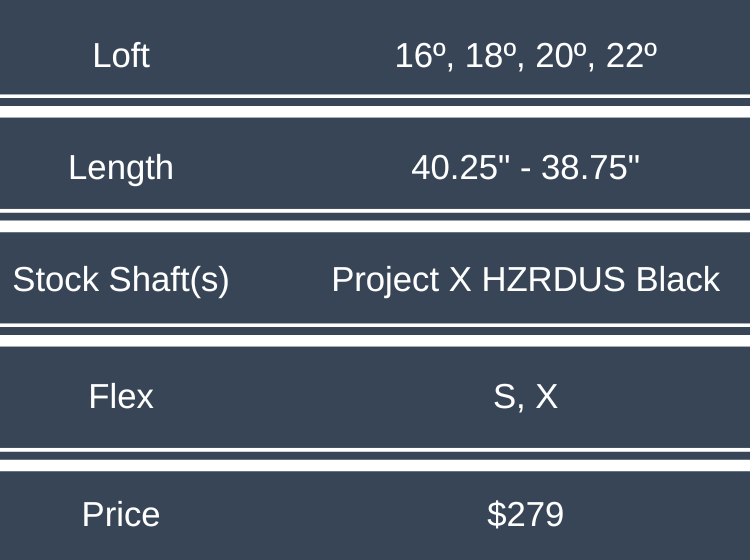This screenshot has width=750, height=560.
Task: Select the 38.75" length value
Action: 590,167
